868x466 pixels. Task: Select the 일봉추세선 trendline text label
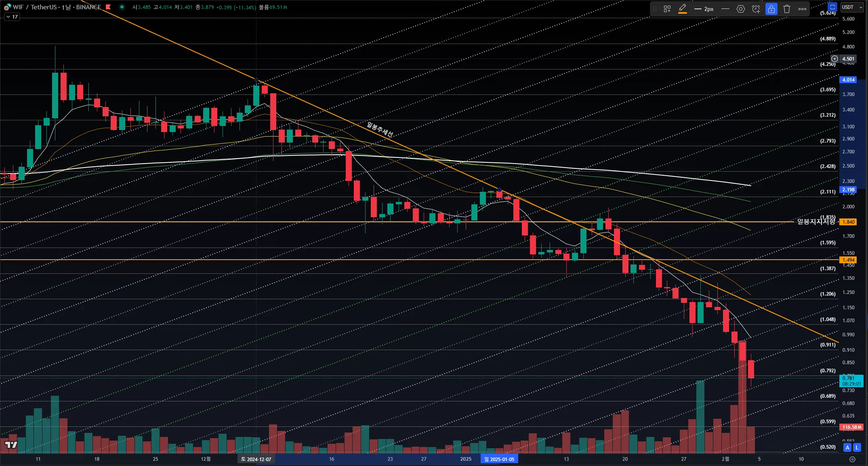379,130
